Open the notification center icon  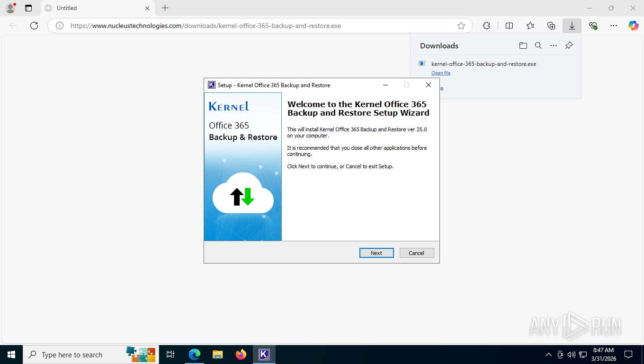pos(628,355)
